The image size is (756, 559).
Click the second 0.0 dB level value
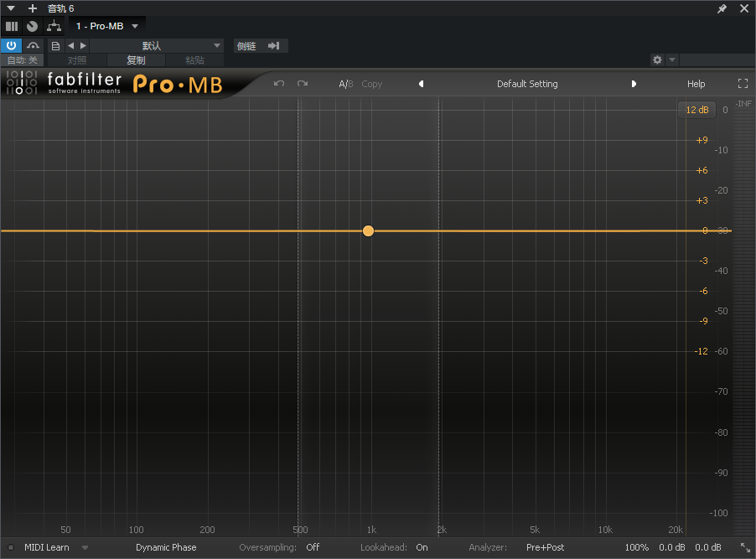[707, 547]
